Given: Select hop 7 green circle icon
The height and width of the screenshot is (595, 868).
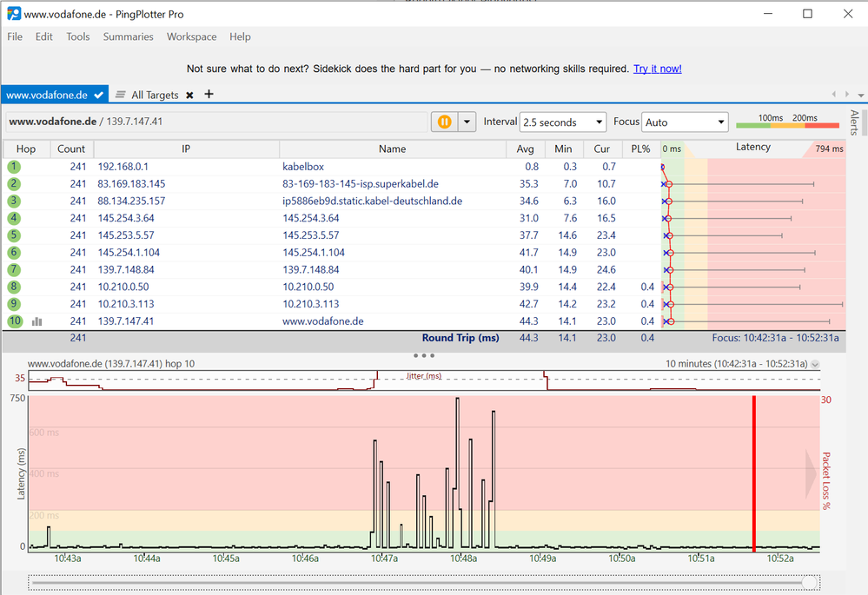Looking at the screenshot, I should [x=14, y=269].
